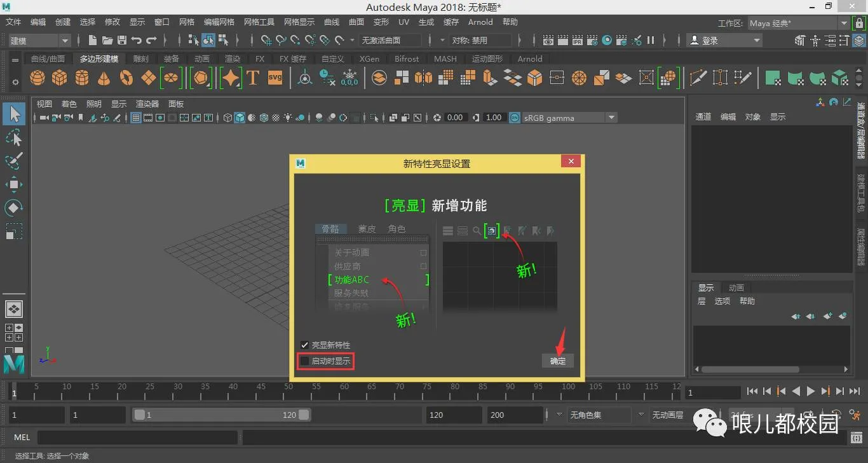Screen dimensions: 868x463
Task: Switch to the 曲线/曲面 shelf tab
Action: [48, 59]
